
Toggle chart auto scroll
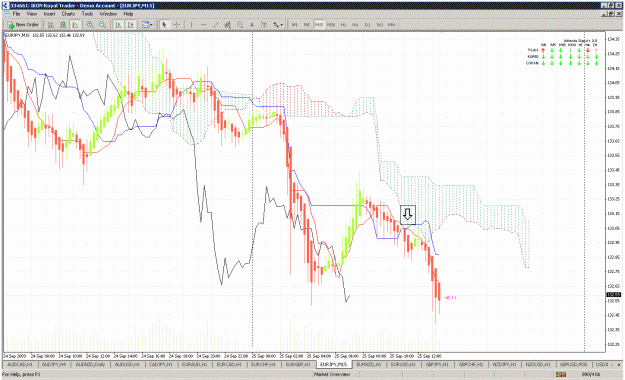point(118,25)
